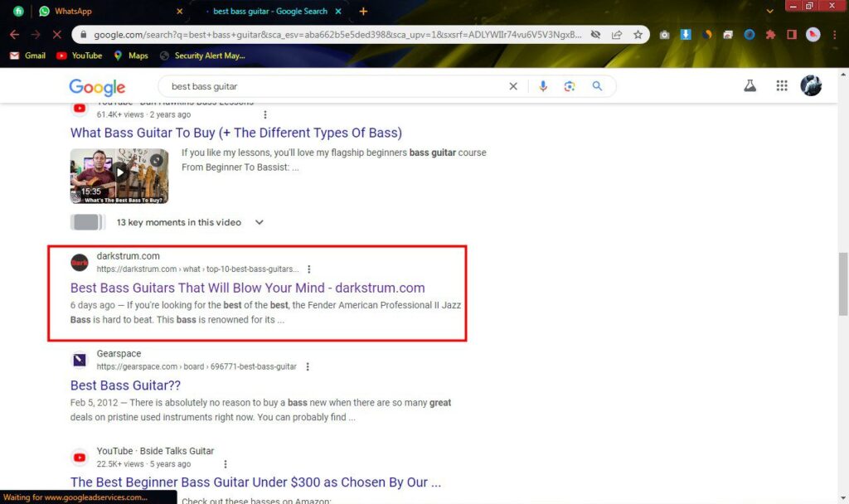Click the darkstrum.com site name
Viewport: 849px width, 504px height.
coord(129,256)
